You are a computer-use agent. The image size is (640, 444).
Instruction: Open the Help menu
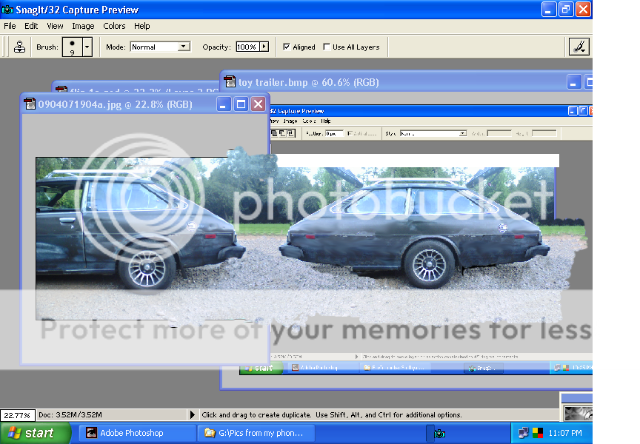tap(142, 26)
